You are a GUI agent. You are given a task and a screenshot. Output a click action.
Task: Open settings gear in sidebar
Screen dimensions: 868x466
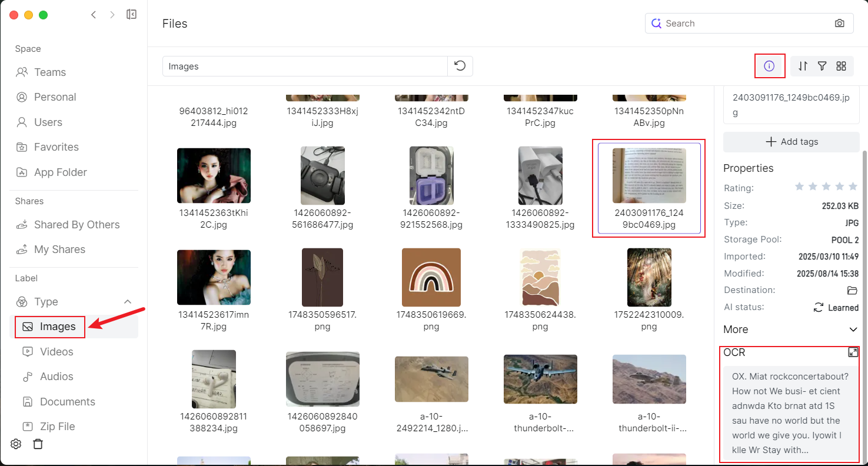pyautogui.click(x=16, y=444)
